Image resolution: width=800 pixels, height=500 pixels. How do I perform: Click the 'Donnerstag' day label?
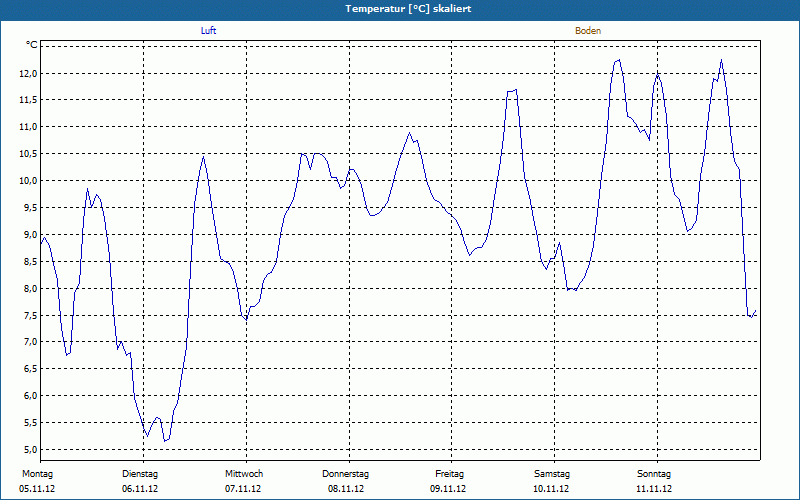[x=345, y=474]
